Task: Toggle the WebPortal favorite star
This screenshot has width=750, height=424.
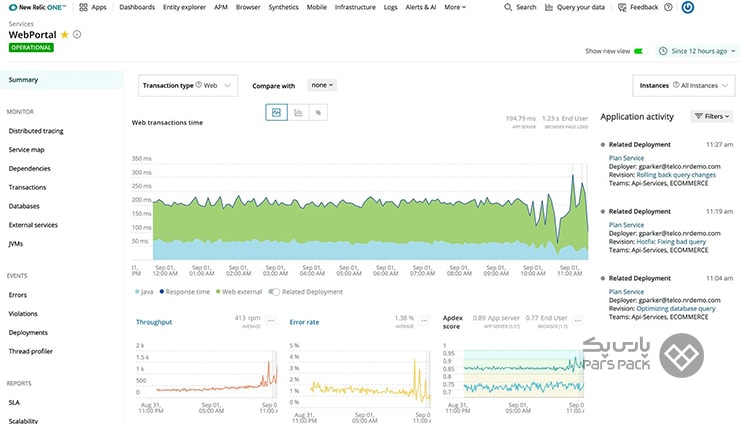Action: pos(65,34)
